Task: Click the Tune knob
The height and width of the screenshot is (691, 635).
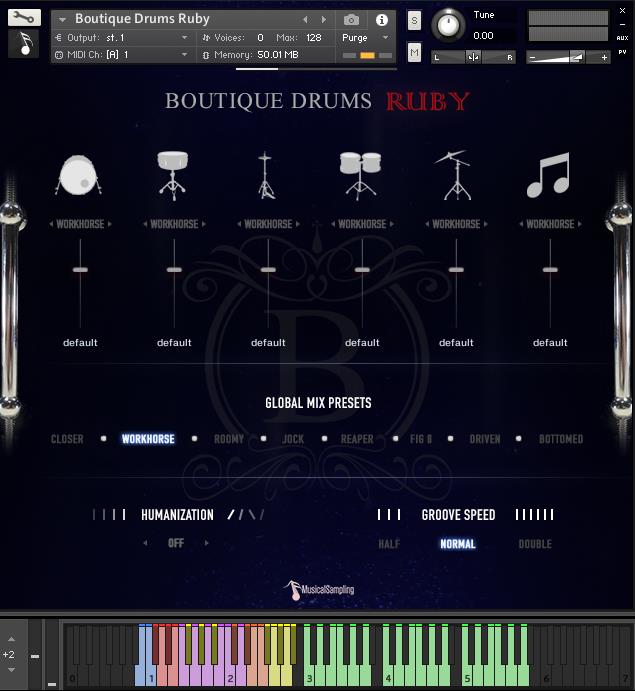Action: (448, 25)
